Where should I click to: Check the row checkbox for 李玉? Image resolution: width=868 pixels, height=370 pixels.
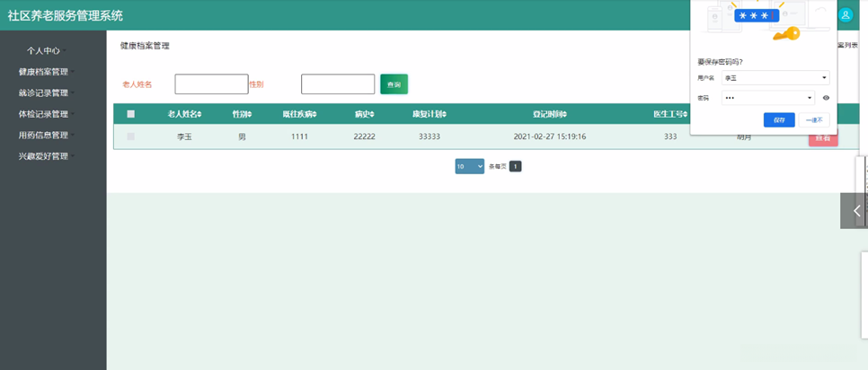[130, 136]
